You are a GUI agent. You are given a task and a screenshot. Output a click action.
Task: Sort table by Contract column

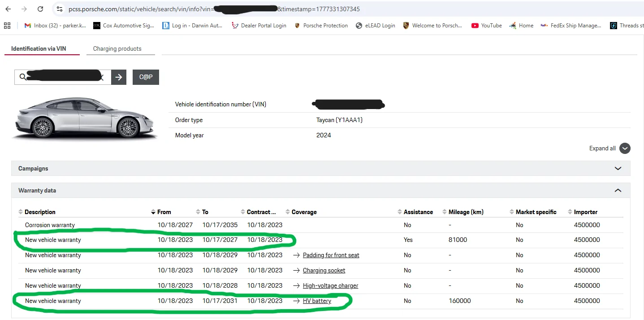[x=259, y=212]
